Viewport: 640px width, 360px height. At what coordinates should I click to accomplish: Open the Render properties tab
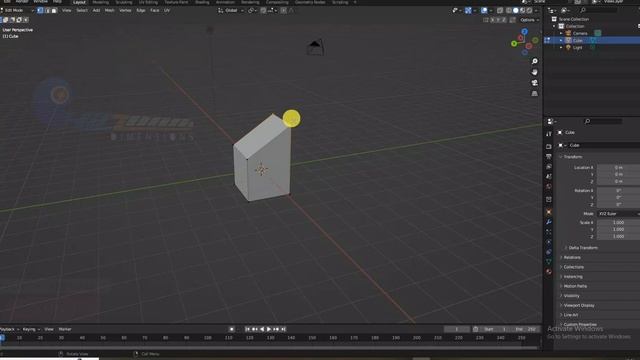click(x=549, y=147)
